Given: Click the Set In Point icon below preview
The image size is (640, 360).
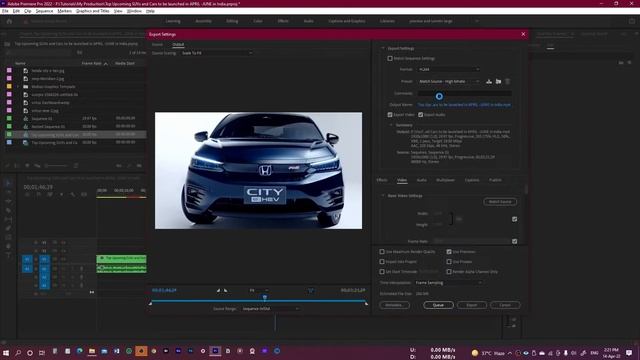Looking at the screenshot, I should click(218, 291).
